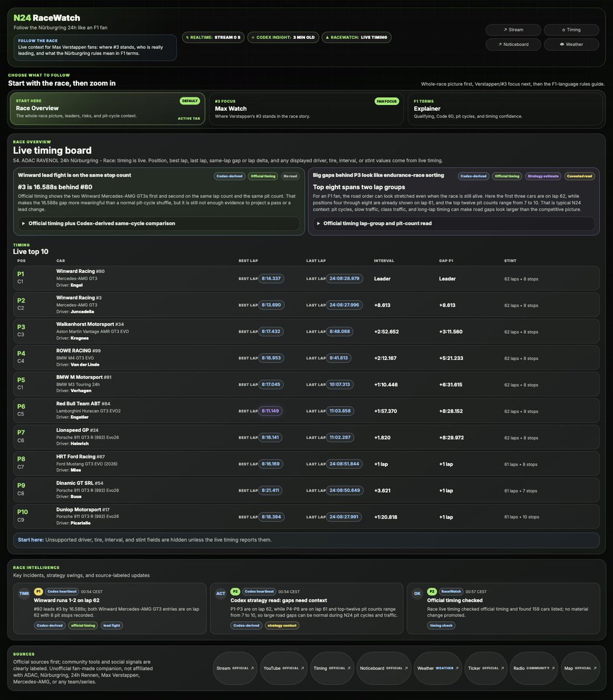Click last lap value 10:07.313

point(339,384)
